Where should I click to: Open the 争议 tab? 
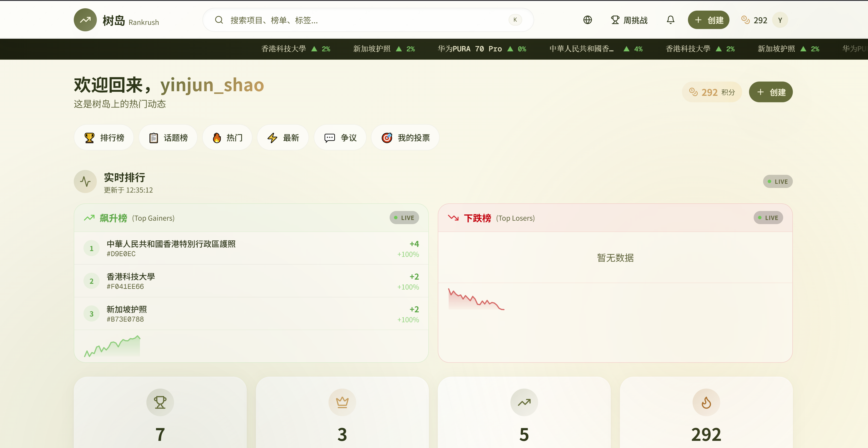tap(340, 138)
